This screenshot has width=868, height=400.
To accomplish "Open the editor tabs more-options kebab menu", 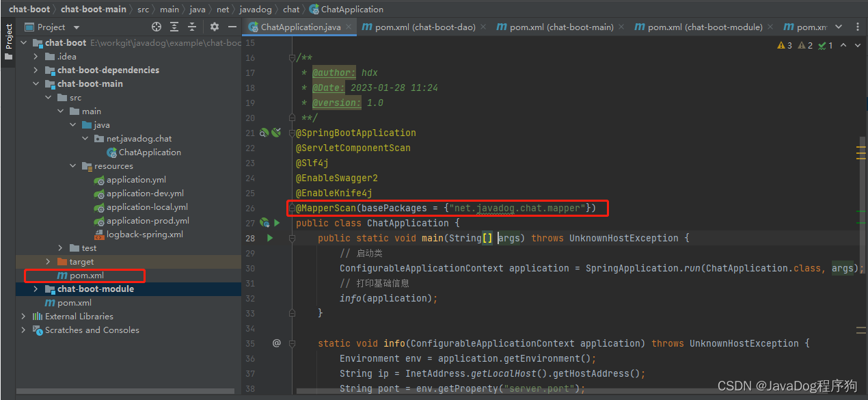I will tap(858, 27).
